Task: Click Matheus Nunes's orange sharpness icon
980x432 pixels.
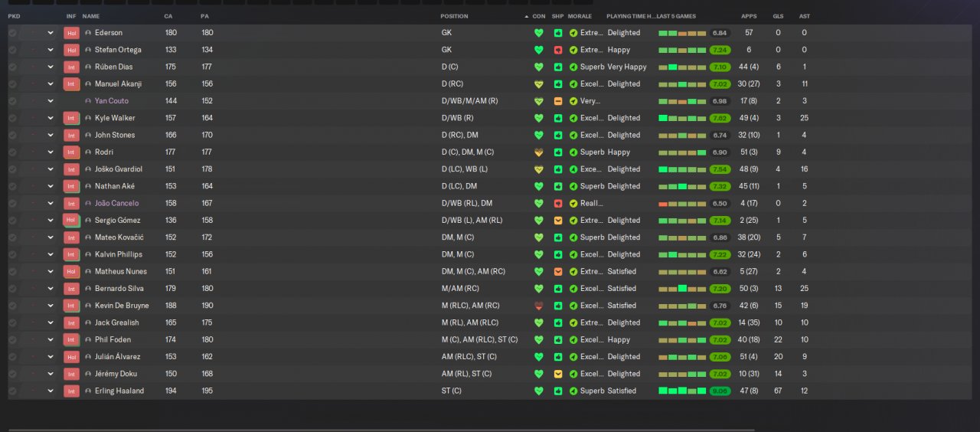Action: pos(558,271)
